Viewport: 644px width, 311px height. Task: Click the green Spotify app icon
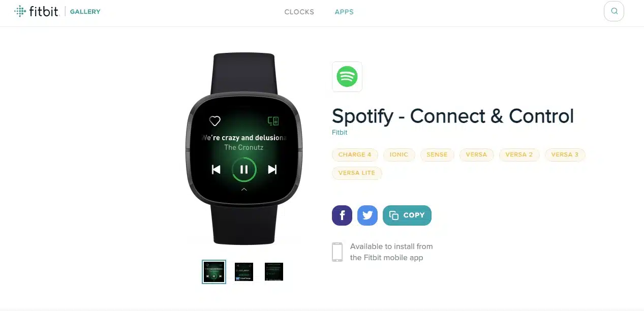pos(347,77)
